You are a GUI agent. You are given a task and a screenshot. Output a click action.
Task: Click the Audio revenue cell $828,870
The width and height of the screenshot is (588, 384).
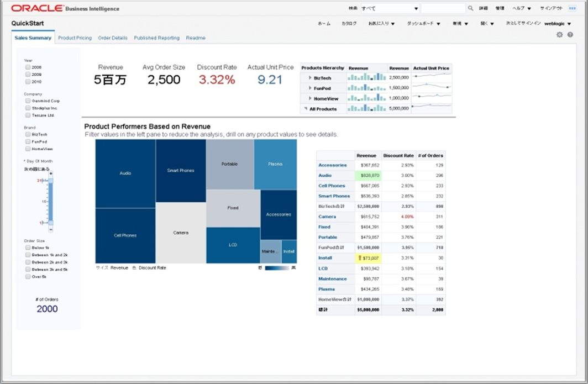(368, 176)
